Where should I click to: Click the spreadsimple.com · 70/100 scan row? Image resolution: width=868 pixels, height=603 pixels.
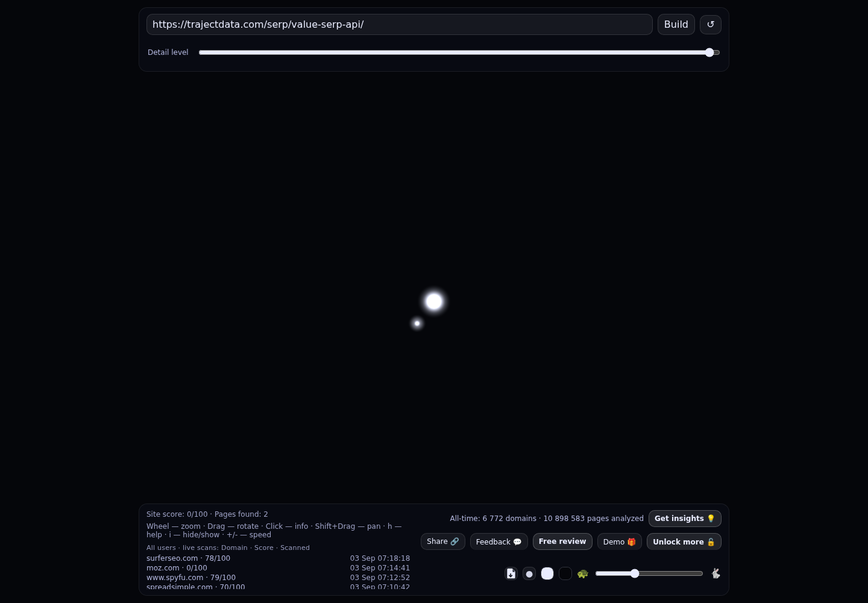point(278,587)
